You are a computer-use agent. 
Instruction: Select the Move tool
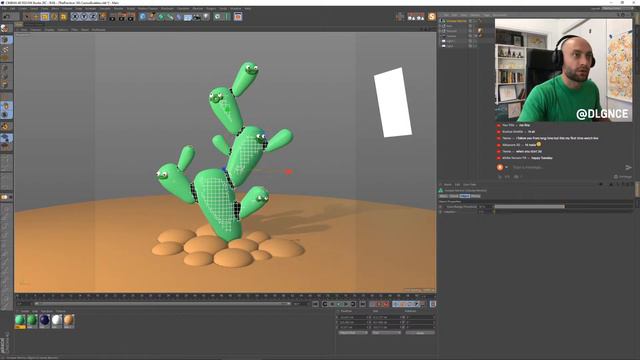coord(36,17)
